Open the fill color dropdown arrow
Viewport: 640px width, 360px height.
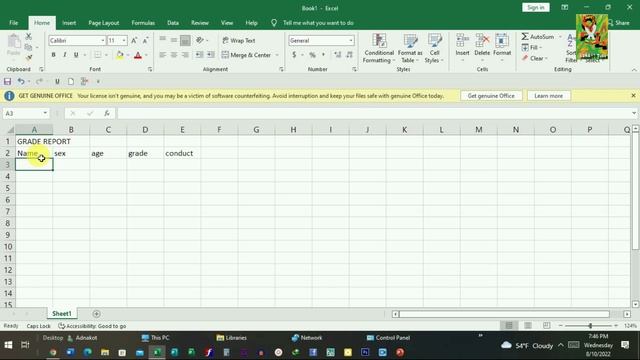(x=128, y=55)
